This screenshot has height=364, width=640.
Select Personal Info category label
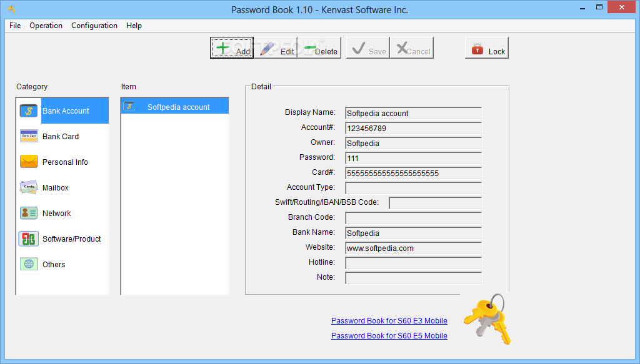pyautogui.click(x=65, y=162)
